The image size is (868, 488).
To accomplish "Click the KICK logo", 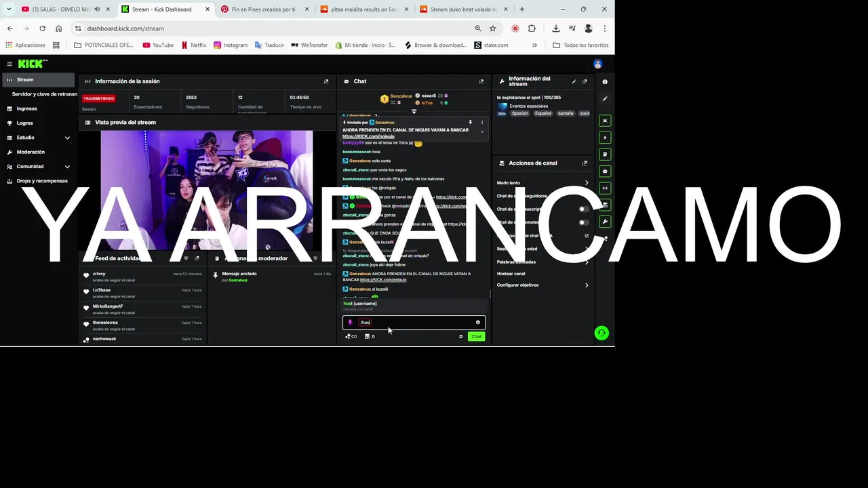I will pyautogui.click(x=32, y=64).
